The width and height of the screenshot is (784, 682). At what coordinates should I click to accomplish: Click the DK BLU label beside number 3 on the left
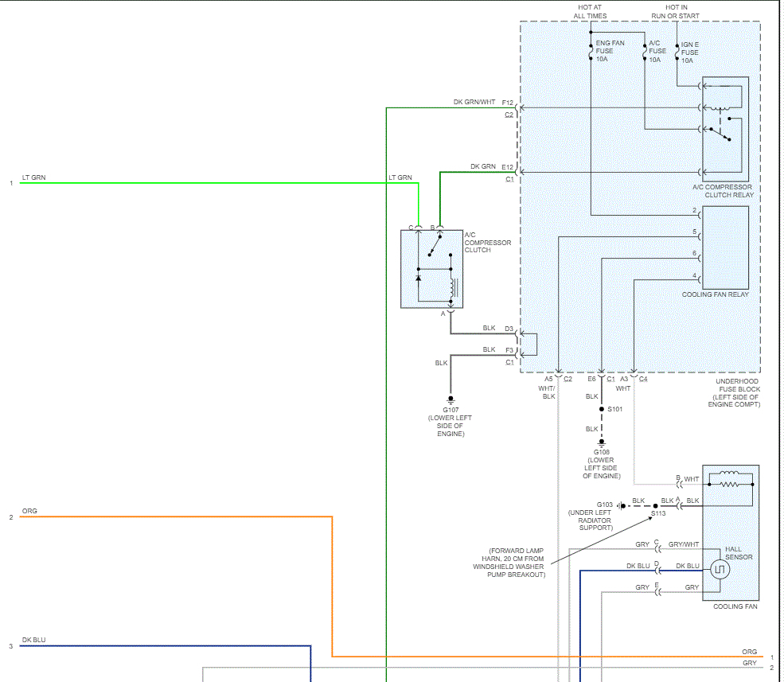click(x=33, y=640)
